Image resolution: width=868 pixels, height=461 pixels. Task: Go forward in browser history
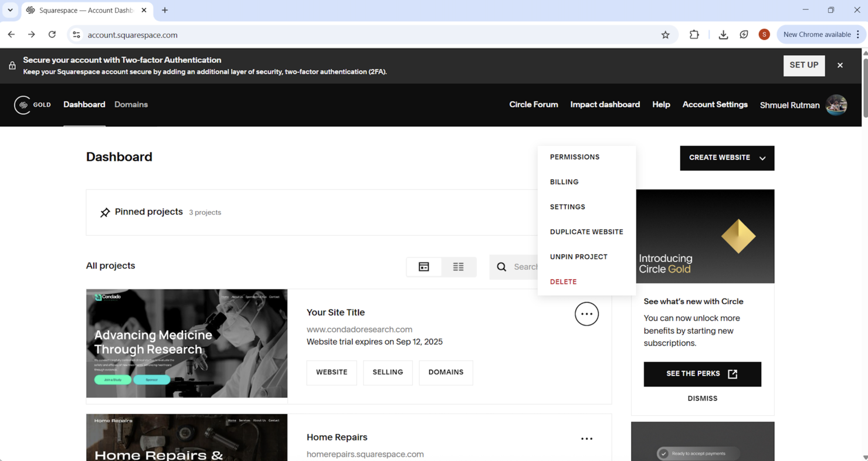point(32,35)
